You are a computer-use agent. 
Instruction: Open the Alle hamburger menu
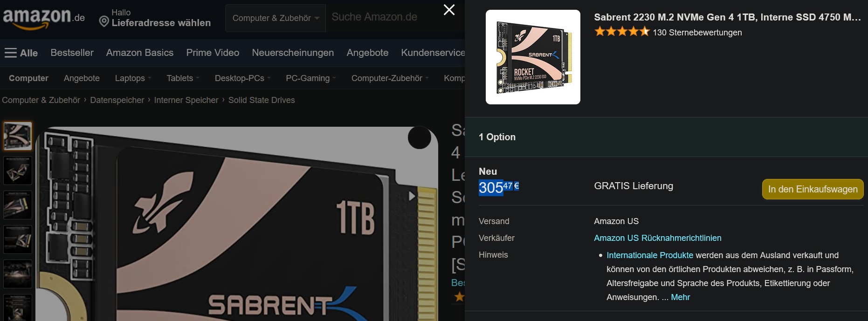pyautogui.click(x=21, y=53)
